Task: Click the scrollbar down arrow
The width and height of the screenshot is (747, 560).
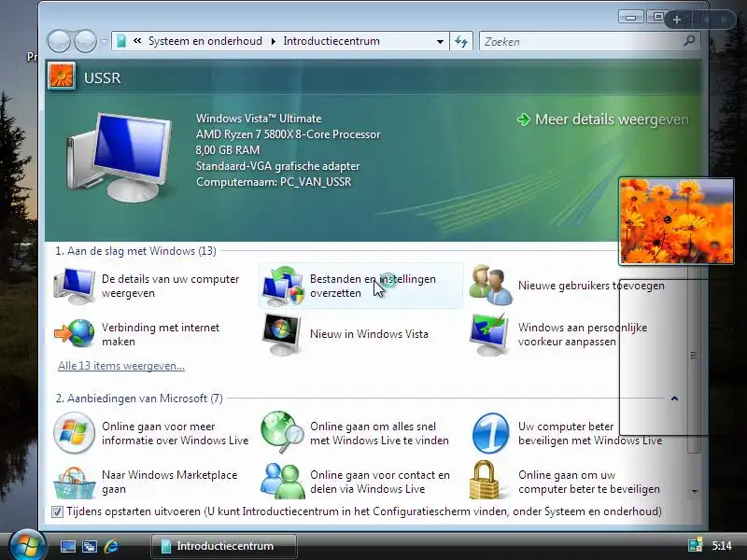Action: point(695,492)
